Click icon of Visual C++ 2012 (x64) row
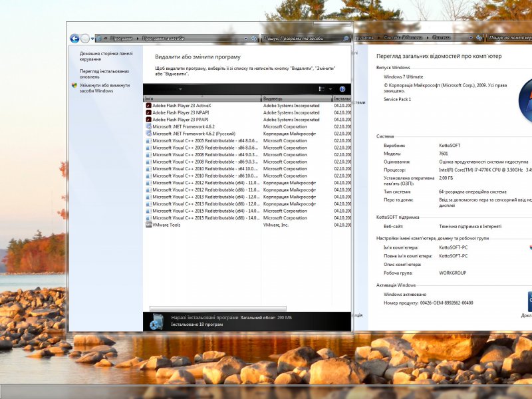 (x=148, y=182)
